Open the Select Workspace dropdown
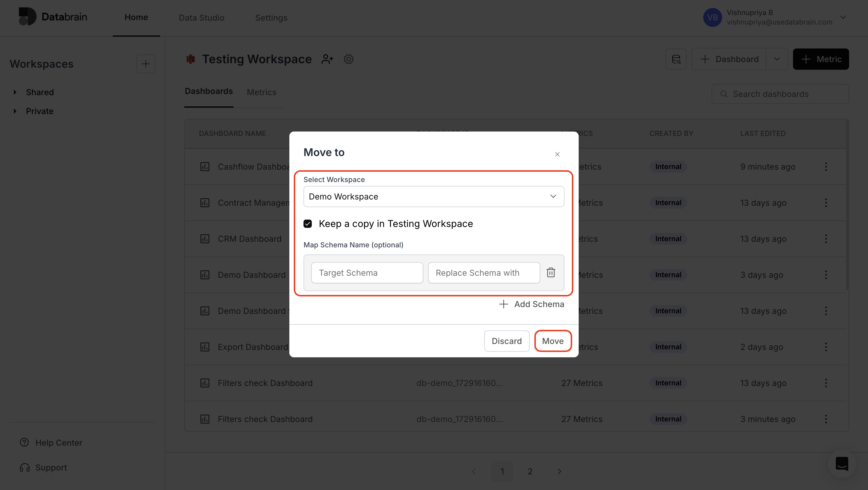Viewport: 868px width, 490px height. pos(433,197)
